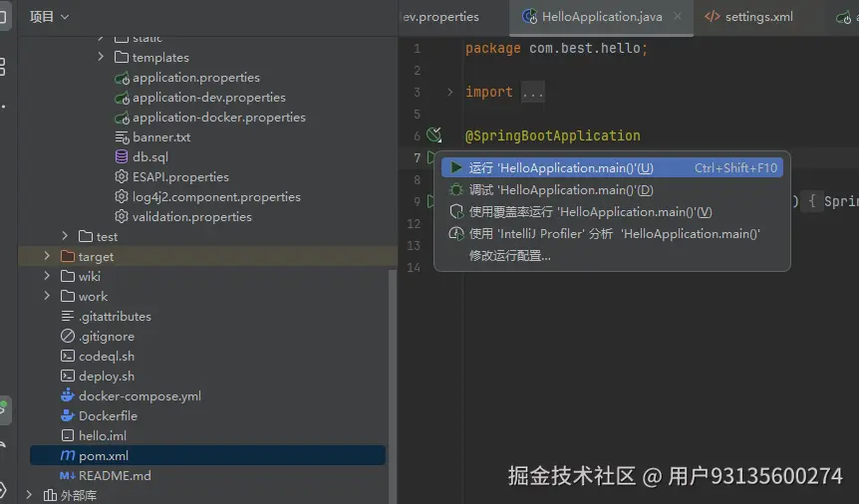Expand the wiki folder
Viewport: 859px width, 504px height.
[x=47, y=276]
